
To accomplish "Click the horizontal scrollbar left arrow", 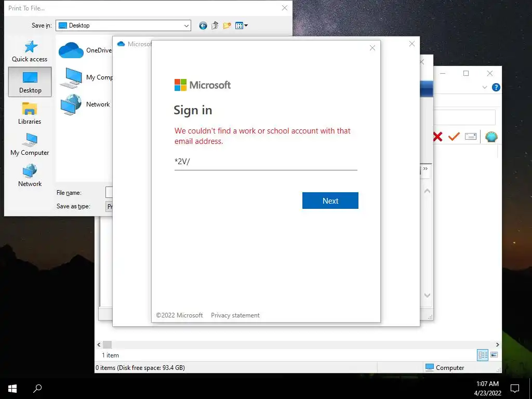I will coord(99,345).
